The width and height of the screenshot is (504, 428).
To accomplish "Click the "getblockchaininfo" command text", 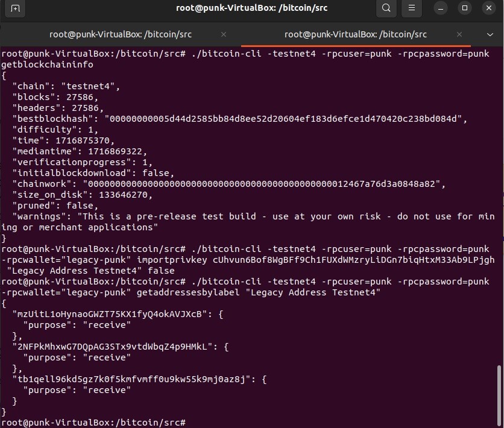I will pyautogui.click(x=47, y=65).
